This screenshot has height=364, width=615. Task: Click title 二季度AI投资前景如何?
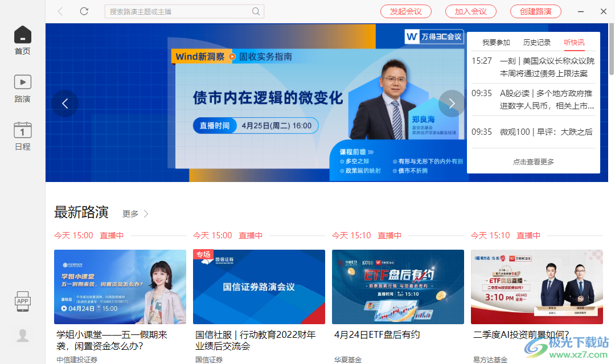click(x=521, y=334)
